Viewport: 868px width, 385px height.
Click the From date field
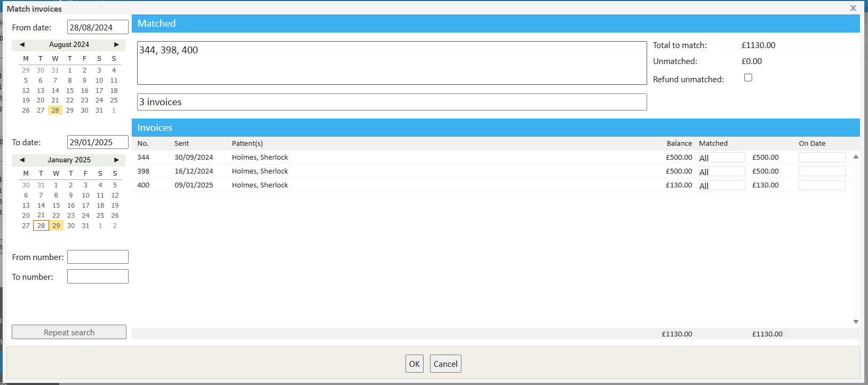tap(98, 27)
